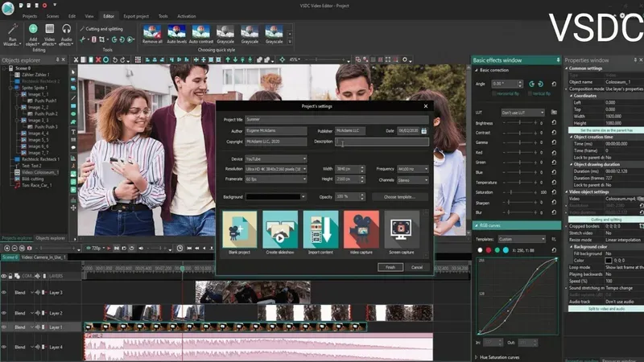Viewport: 644px width, 362px height.
Task: Open the Scenes menu
Action: (x=52, y=16)
